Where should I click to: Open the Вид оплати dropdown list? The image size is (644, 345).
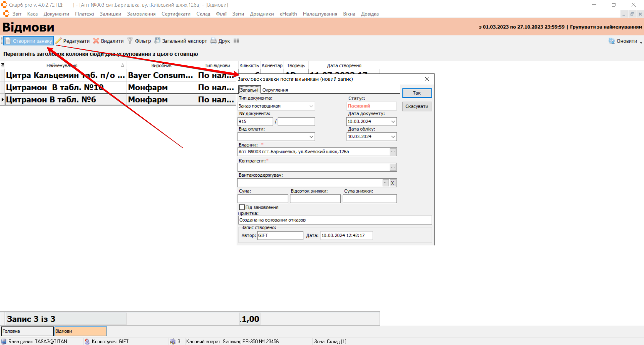pos(311,137)
